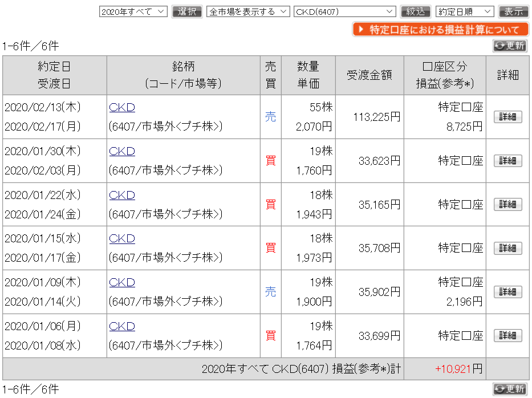Select the 銘柄 column header
Screen dimensions: 532x398
coord(183,75)
